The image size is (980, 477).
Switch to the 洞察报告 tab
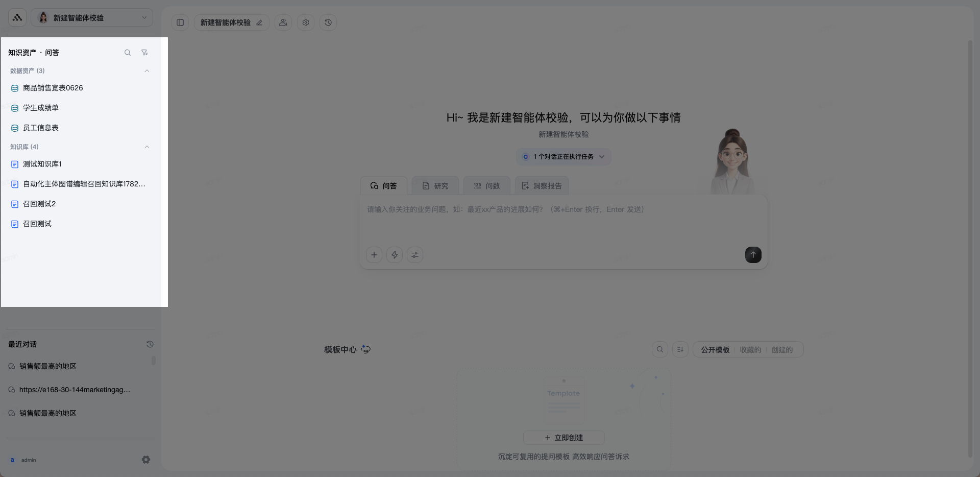coord(542,185)
